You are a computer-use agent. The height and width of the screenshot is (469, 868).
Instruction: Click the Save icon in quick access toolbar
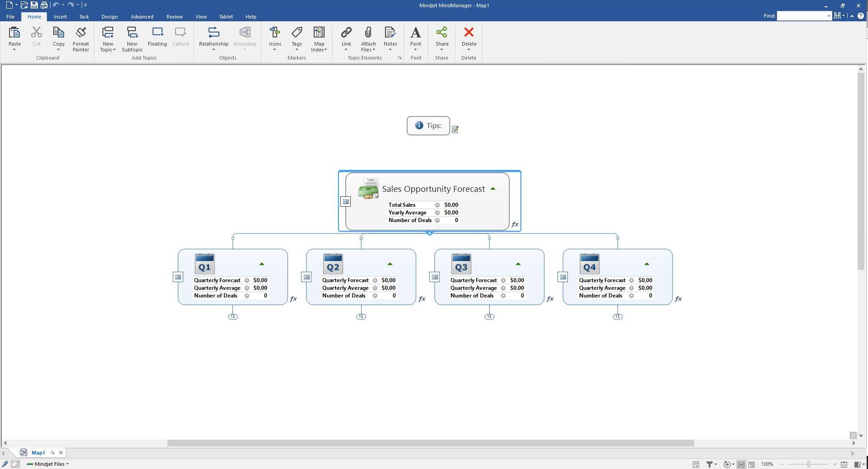coord(34,5)
